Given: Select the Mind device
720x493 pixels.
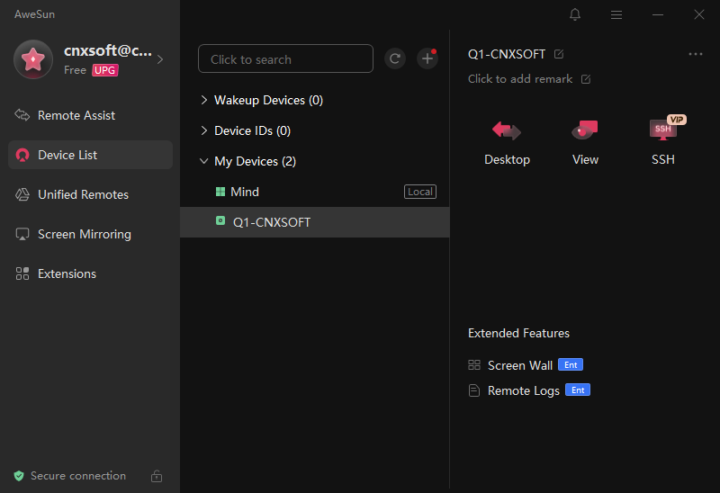Looking at the screenshot, I should (x=315, y=192).
